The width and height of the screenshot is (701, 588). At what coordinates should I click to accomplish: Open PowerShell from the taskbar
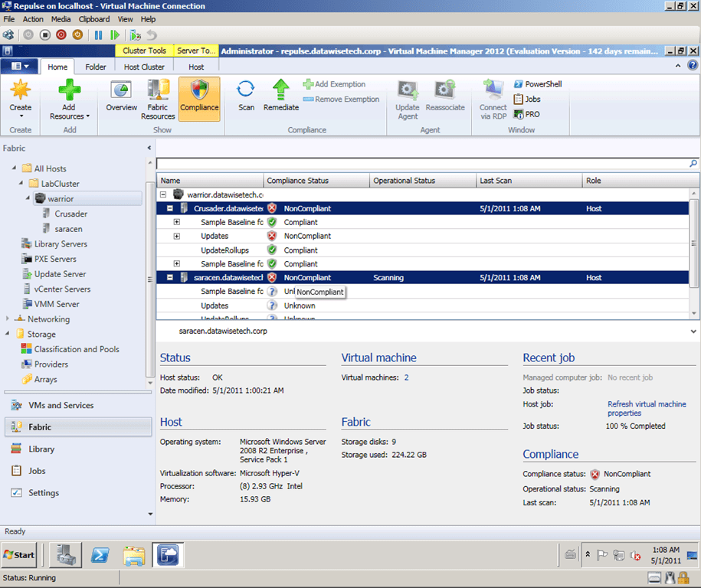pos(100,555)
